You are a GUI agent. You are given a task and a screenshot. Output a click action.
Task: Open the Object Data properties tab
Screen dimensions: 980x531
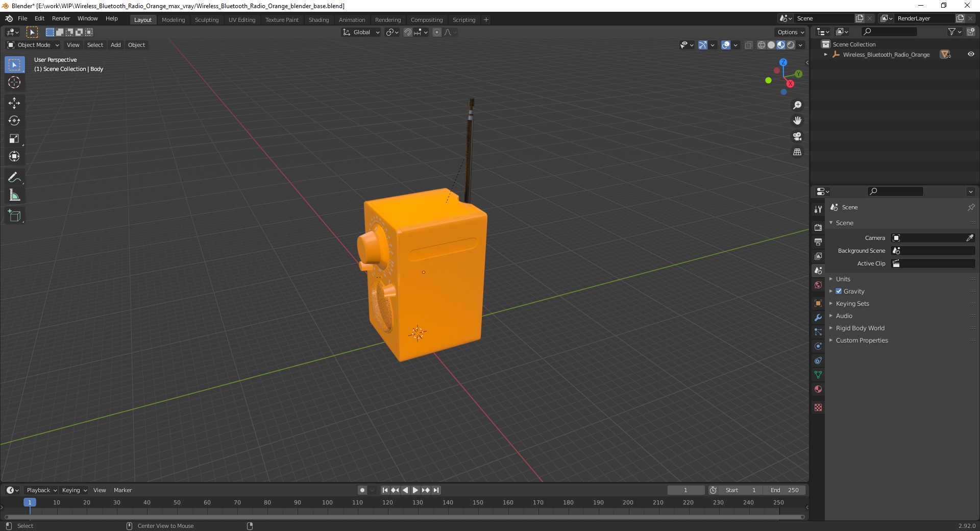(x=818, y=375)
